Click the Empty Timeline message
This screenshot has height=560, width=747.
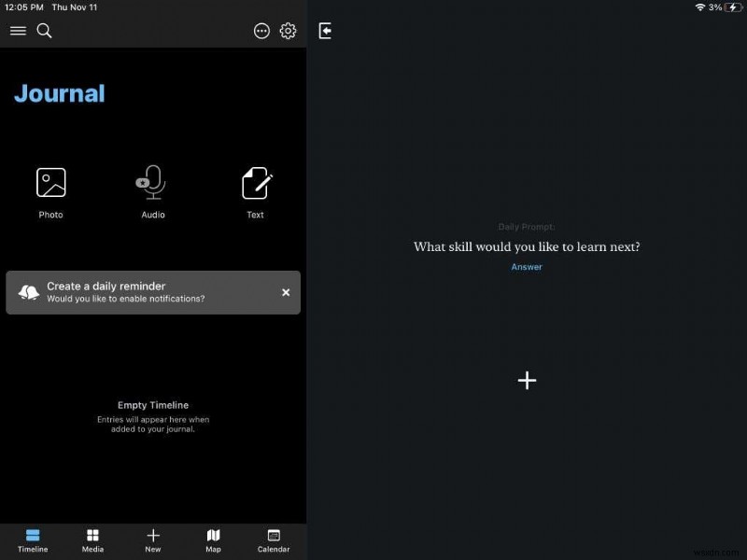point(153,416)
